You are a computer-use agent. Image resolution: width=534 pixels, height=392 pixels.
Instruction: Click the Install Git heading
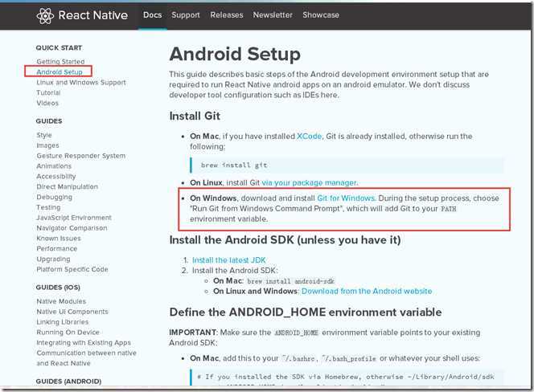[195, 116]
